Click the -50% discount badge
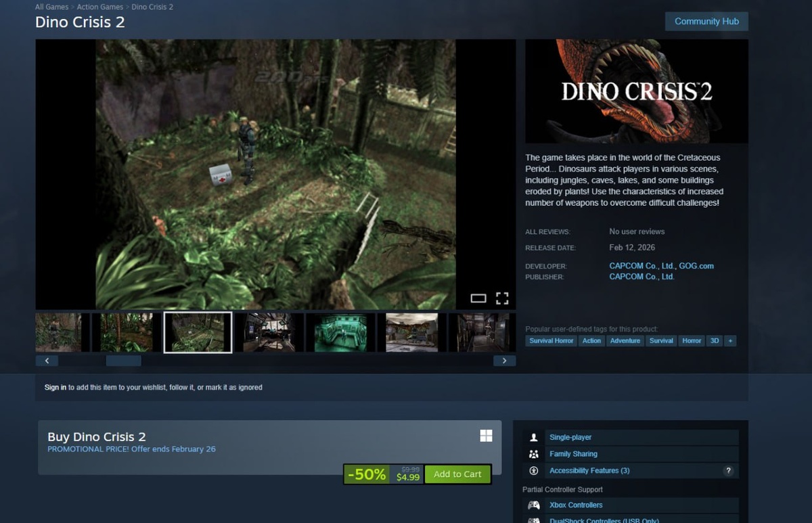 click(366, 474)
